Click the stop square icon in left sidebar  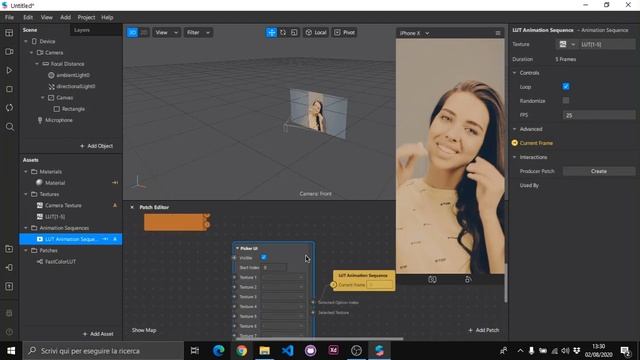pos(9,89)
